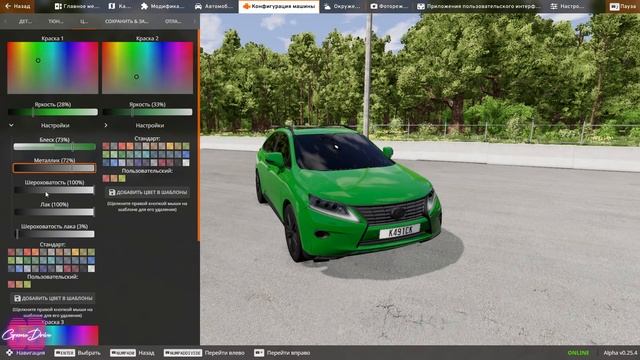The image size is (640, 360).
Task: Open the ОТЛА... sub-tab
Action: (173, 21)
